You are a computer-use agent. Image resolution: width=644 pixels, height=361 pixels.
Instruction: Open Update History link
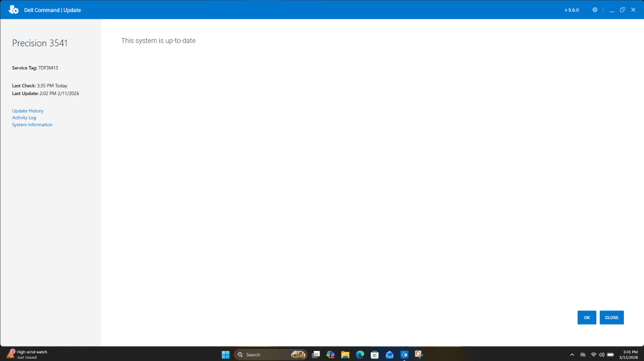tap(28, 111)
